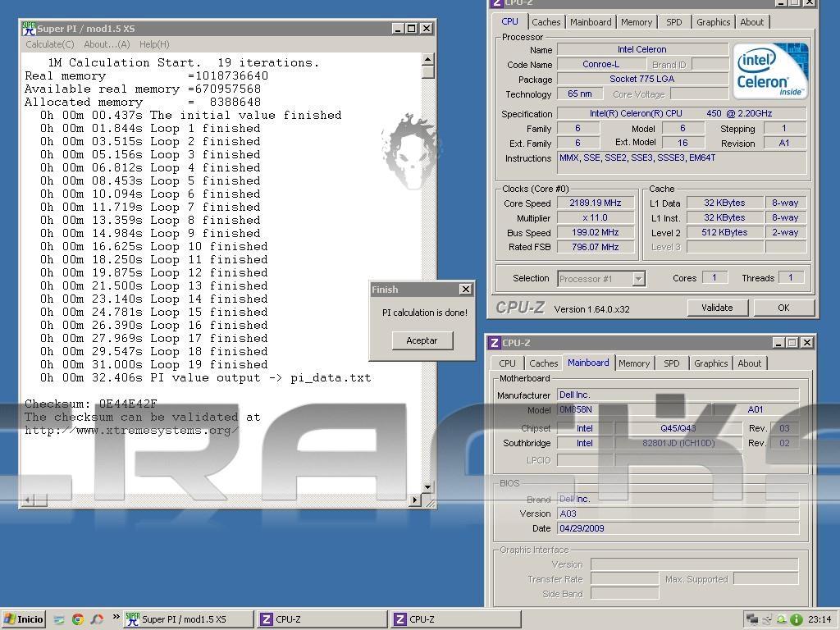
Task: Click the taskbar clock showing 23:14
Action: 819,619
